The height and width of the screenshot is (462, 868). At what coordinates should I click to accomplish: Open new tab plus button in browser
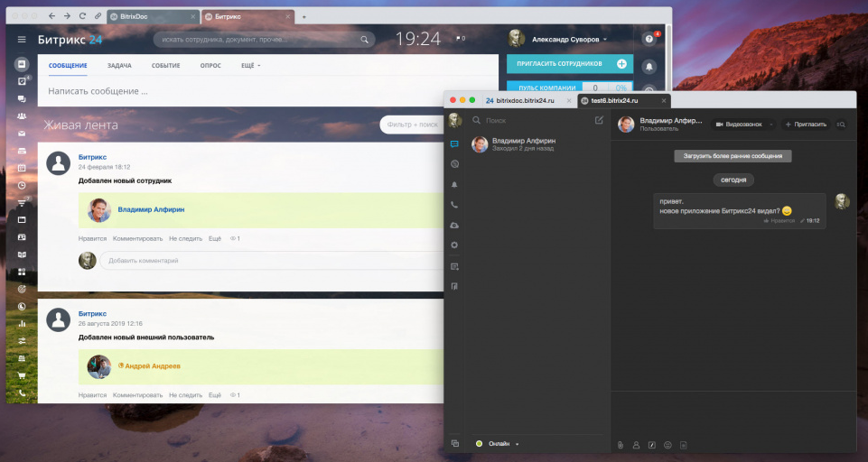(303, 16)
